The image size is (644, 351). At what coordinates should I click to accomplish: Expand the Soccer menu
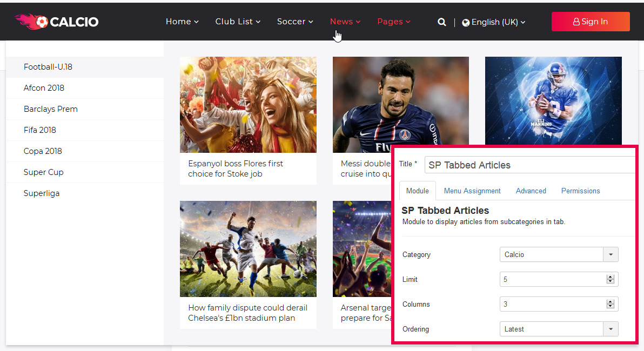295,22
